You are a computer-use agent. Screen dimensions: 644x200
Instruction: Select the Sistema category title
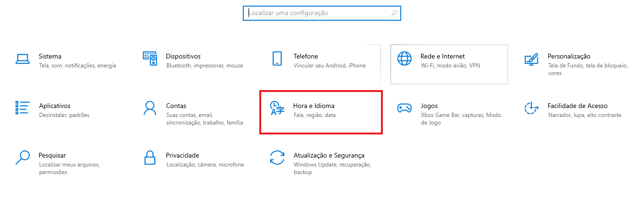50,56
